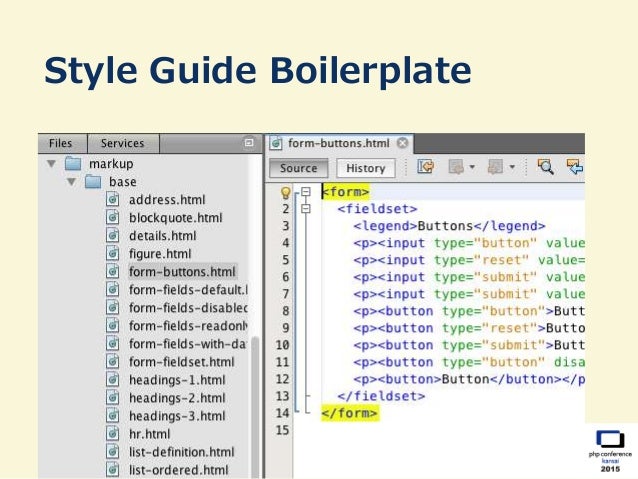
Task: Click the Find Previous Occurrence arrow icon
Action: click(x=575, y=168)
